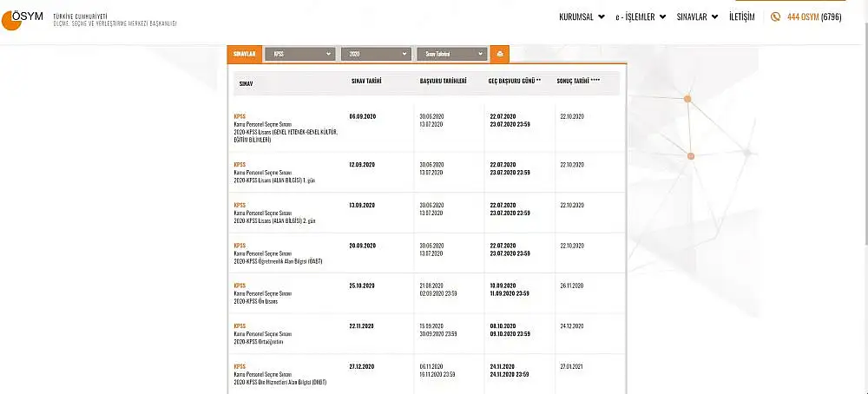The width and height of the screenshot is (868, 394).
Task: Click application deadline 02.09.2020 23:59
Action: pyautogui.click(x=438, y=293)
